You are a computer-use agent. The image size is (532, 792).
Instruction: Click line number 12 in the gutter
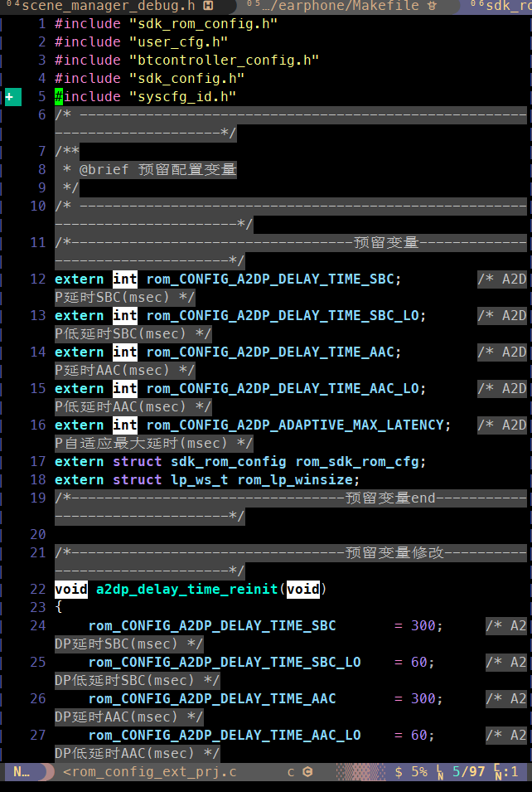(x=38, y=279)
